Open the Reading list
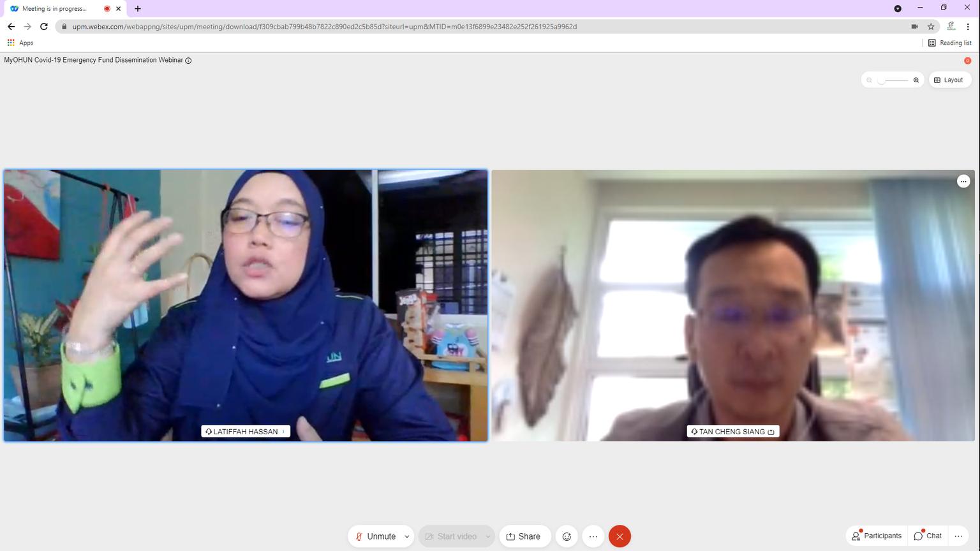The width and height of the screenshot is (980, 551). pyautogui.click(x=949, y=43)
